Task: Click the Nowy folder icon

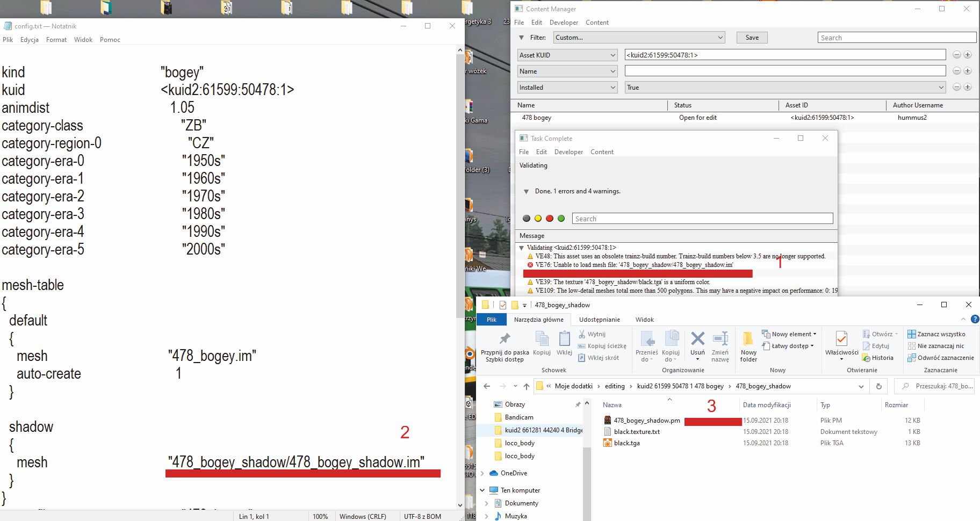Action: 748,340
